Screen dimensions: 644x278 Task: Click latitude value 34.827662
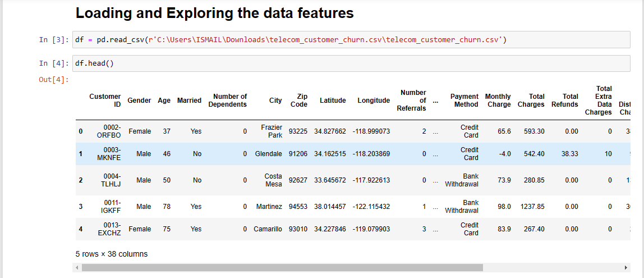[330, 131]
